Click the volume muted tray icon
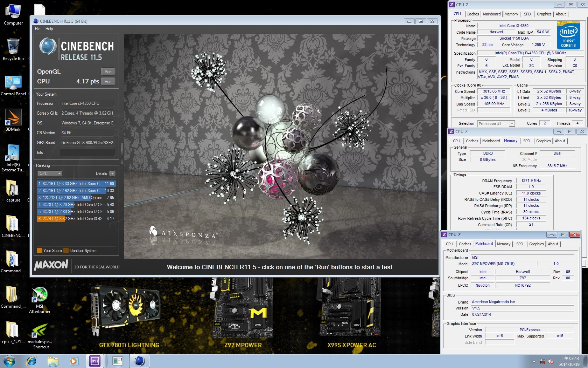The height and width of the screenshot is (368, 588). click(x=551, y=361)
